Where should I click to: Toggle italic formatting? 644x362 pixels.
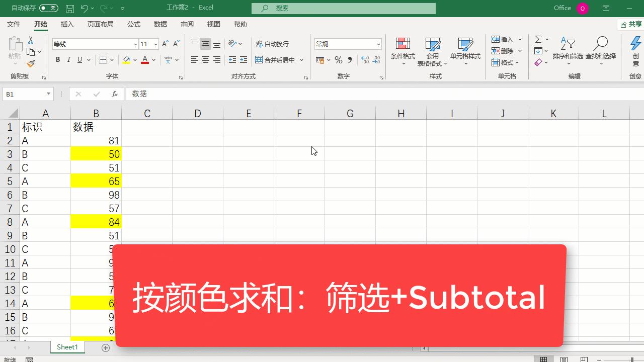pyautogui.click(x=69, y=60)
